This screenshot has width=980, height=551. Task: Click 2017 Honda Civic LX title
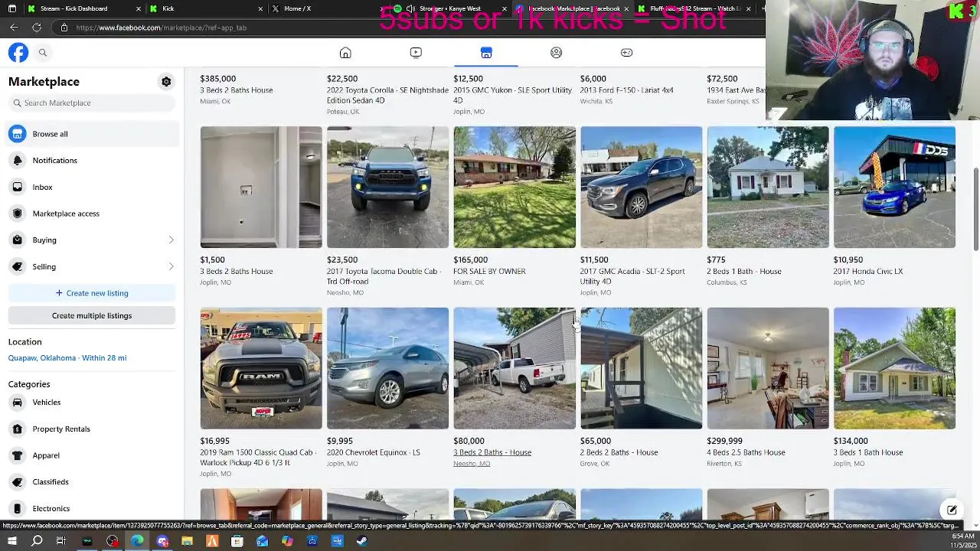tap(868, 272)
